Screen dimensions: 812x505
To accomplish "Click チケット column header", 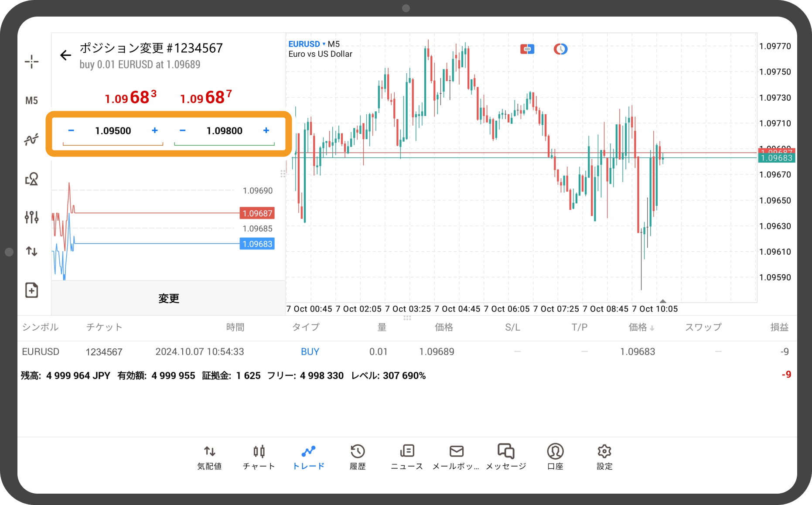I will 104,328.
